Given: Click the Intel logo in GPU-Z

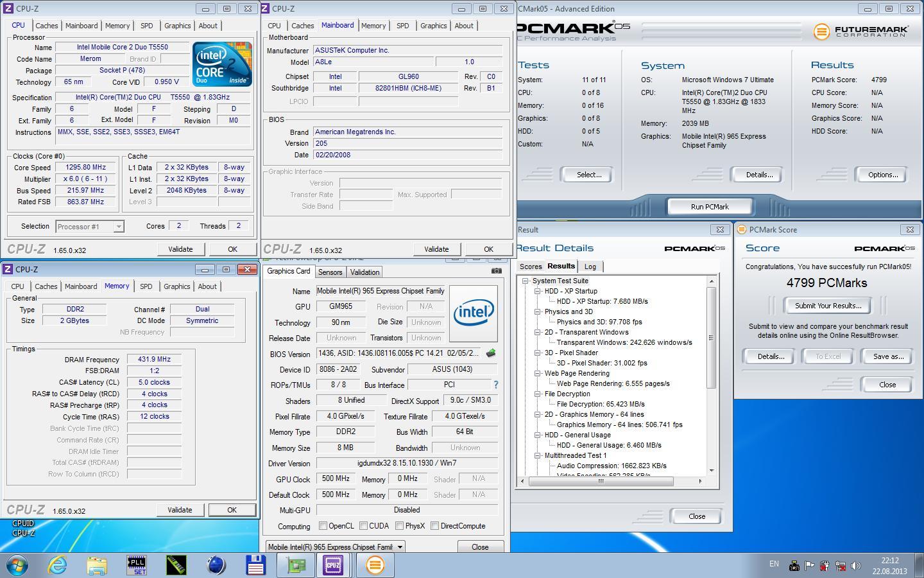Looking at the screenshot, I should tap(474, 313).
